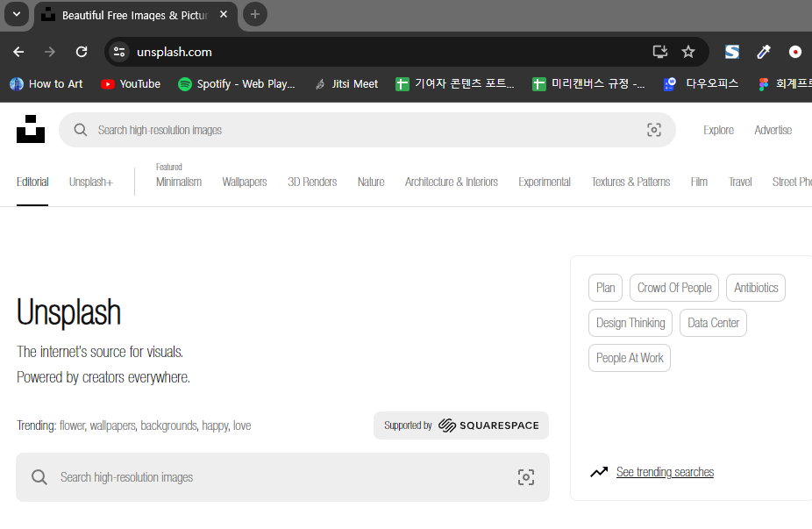The height and width of the screenshot is (529, 812).
Task: Open the 3D Renders topic
Action: tap(312, 182)
